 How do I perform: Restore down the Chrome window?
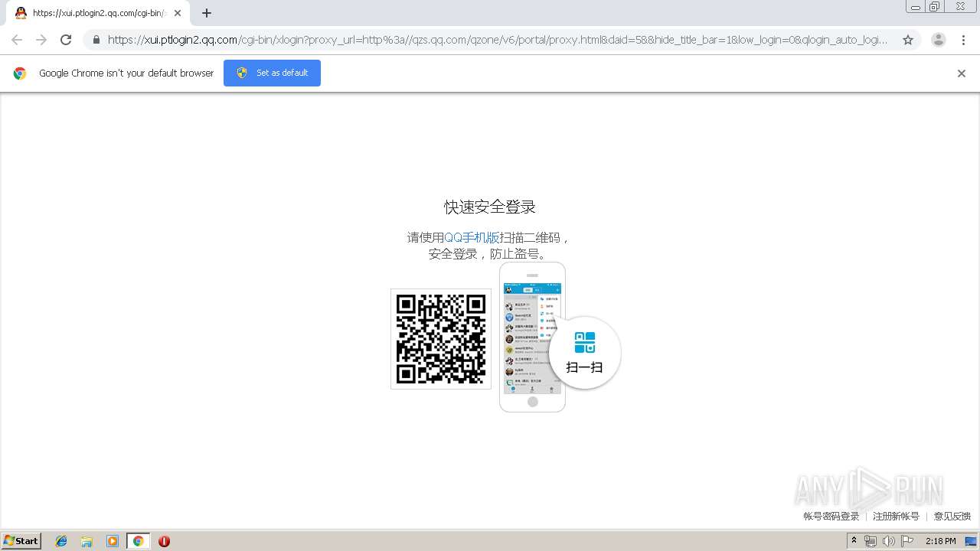click(x=935, y=7)
